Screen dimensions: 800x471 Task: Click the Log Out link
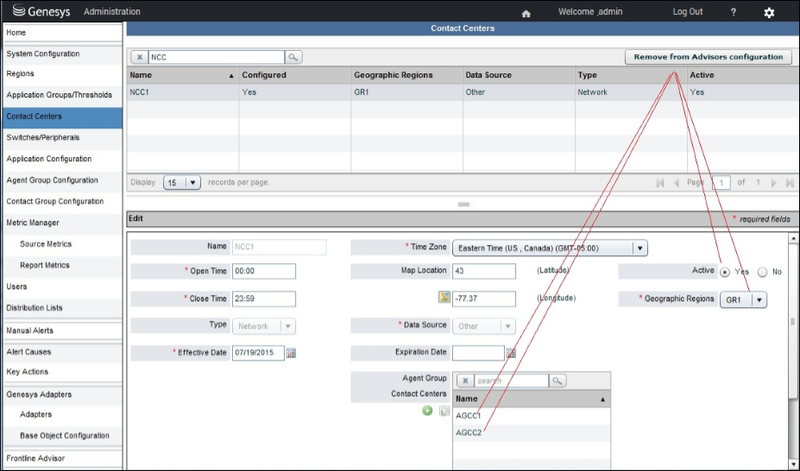click(x=687, y=12)
